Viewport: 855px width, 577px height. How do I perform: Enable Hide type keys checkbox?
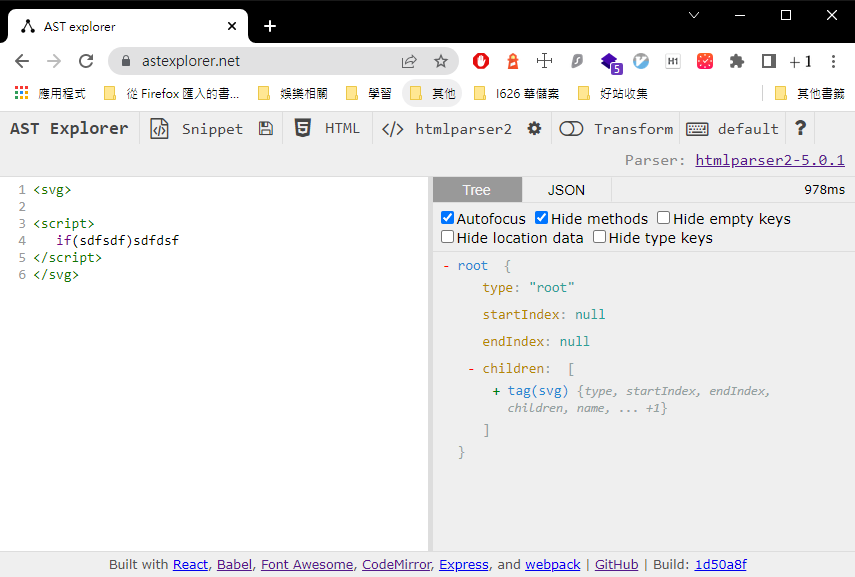599,237
